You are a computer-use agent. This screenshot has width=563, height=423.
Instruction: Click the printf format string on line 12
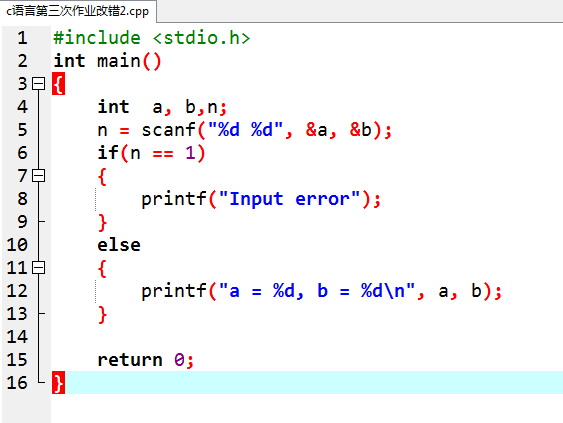317,290
